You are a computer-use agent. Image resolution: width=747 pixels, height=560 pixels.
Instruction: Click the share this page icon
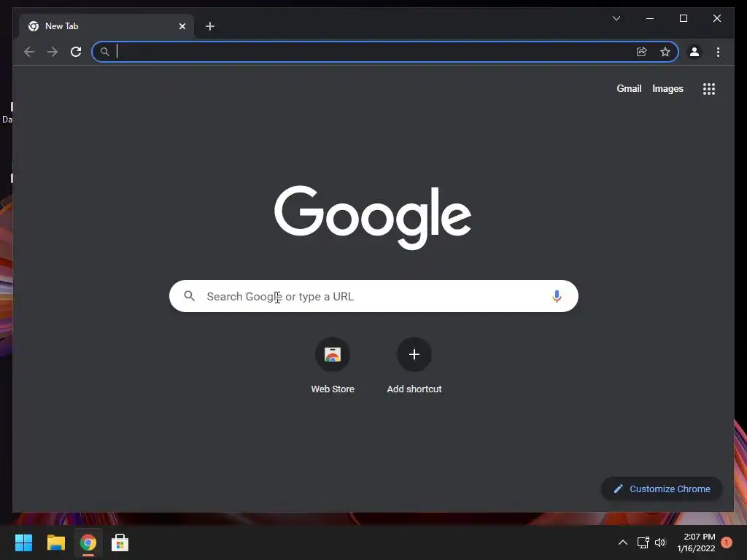click(642, 52)
